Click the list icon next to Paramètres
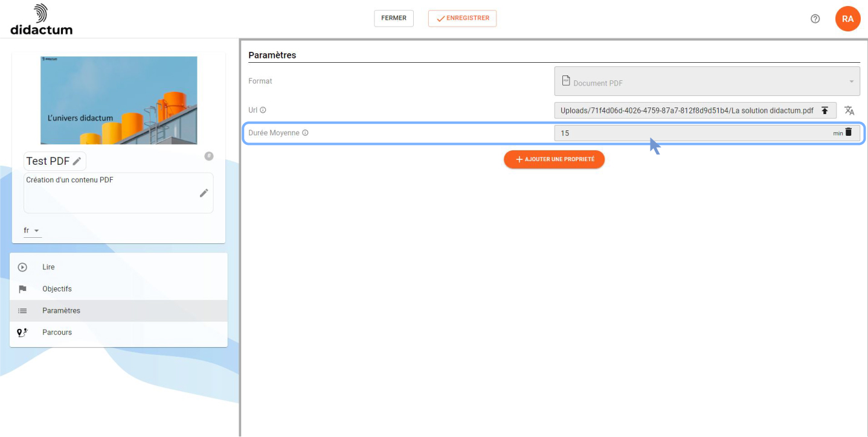This screenshot has width=868, height=437. 22,310
